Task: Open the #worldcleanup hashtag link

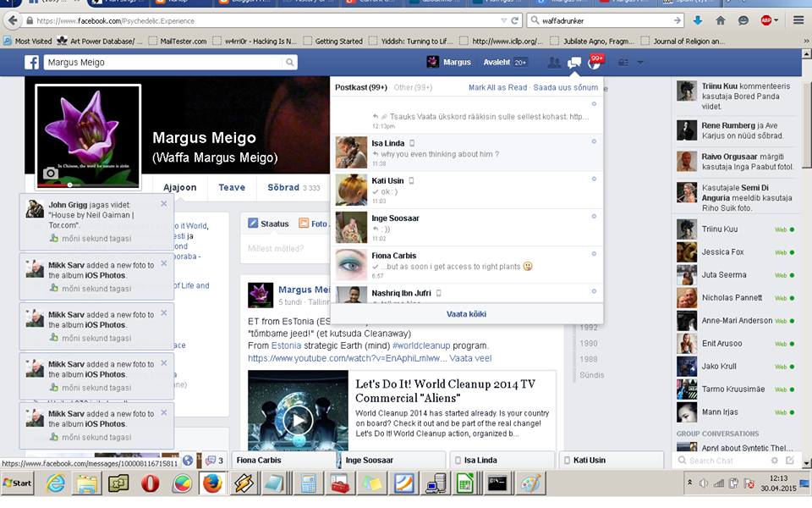Action: 421,345
